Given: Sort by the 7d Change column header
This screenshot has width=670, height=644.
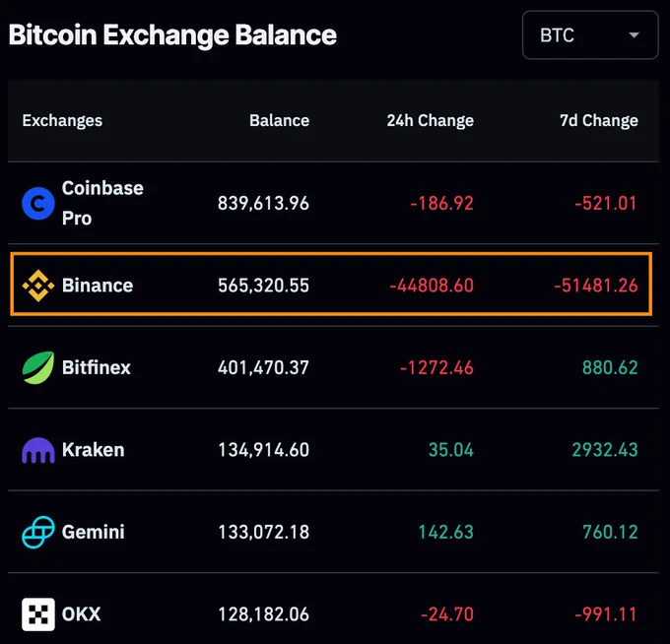Looking at the screenshot, I should pos(599,120).
